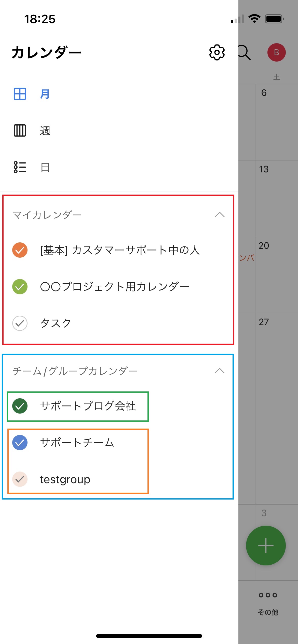The height and width of the screenshot is (644, 298).
Task: Uncheck [基本] カスタマーサポート中の人 calendar
Action: 20,250
